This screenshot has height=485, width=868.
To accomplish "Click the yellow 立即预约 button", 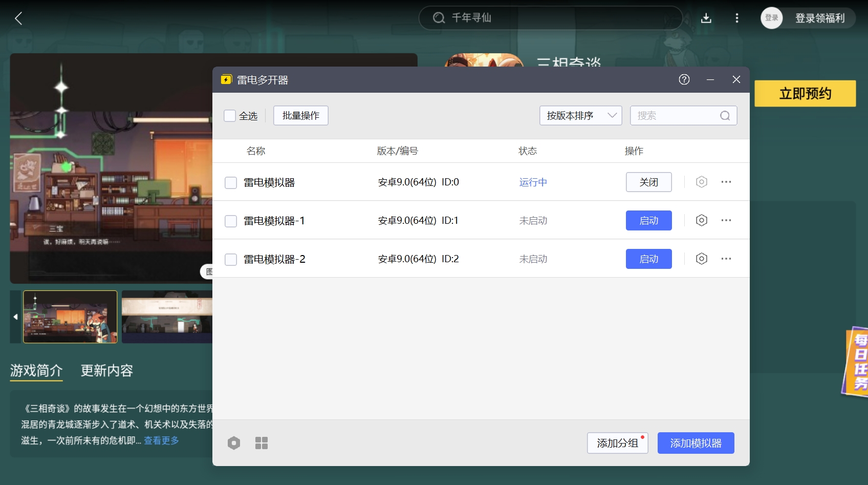I will point(805,93).
